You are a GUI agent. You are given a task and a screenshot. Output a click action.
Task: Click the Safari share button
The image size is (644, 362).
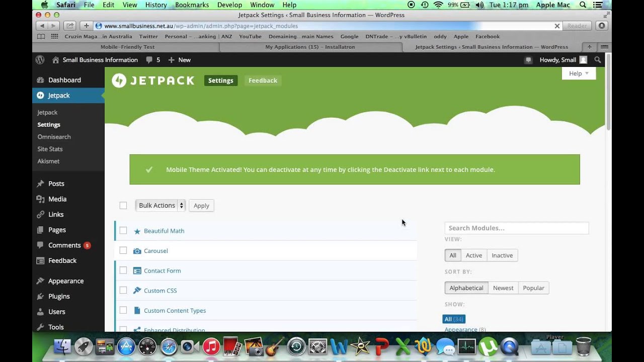click(x=70, y=26)
